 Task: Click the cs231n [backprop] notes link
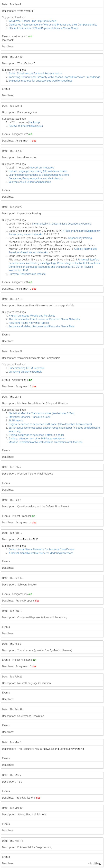click(34, 122)
